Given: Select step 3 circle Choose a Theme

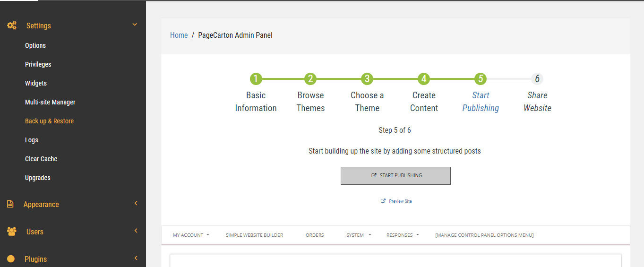Looking at the screenshot, I should click(x=367, y=78).
